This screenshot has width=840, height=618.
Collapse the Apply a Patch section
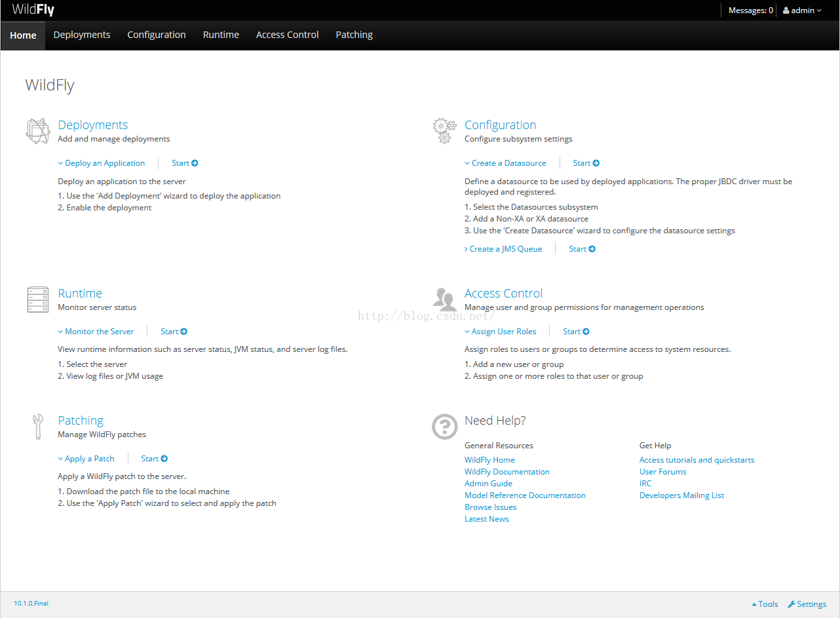[x=86, y=459]
